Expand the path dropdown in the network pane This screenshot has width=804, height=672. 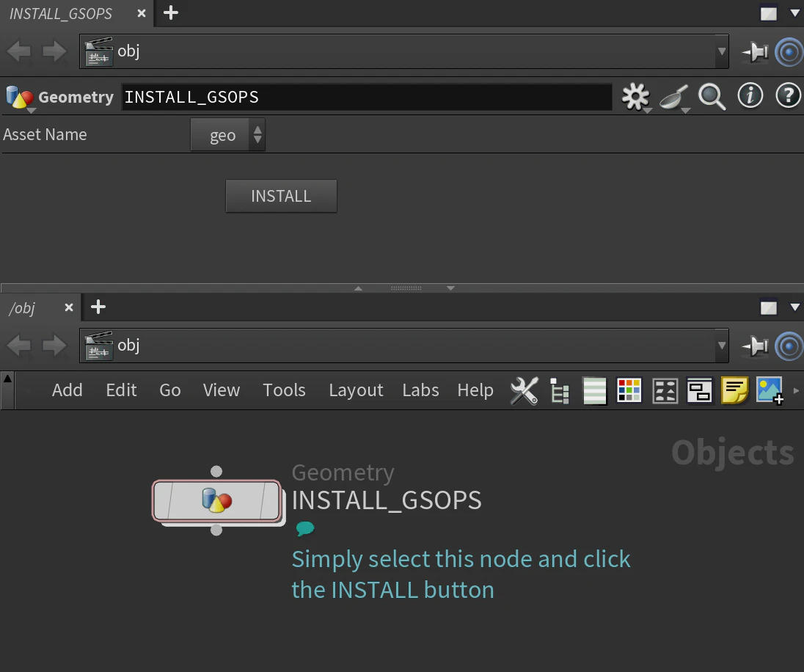click(721, 346)
